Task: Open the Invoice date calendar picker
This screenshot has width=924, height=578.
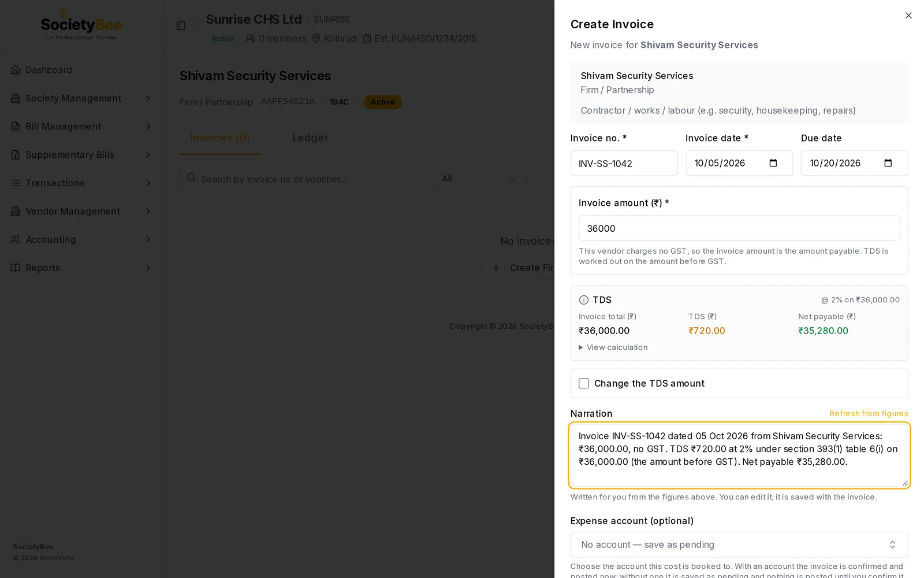Action: (773, 163)
